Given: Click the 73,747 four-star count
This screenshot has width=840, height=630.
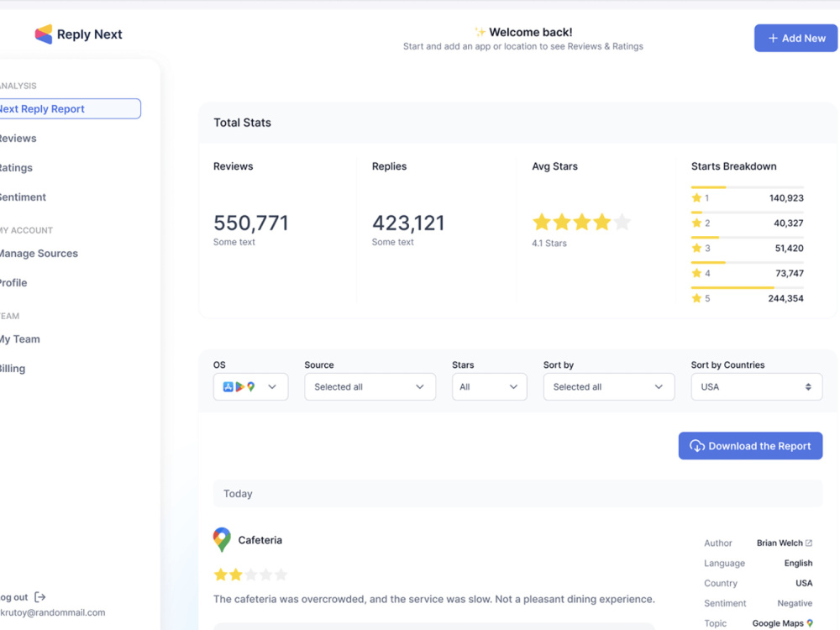Looking at the screenshot, I should [790, 273].
